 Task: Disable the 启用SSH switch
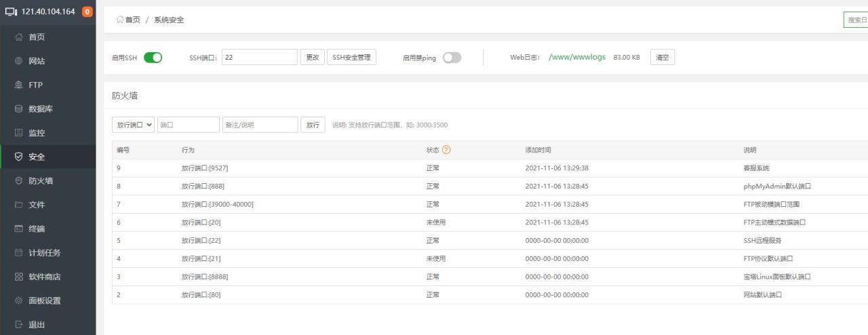click(x=153, y=58)
